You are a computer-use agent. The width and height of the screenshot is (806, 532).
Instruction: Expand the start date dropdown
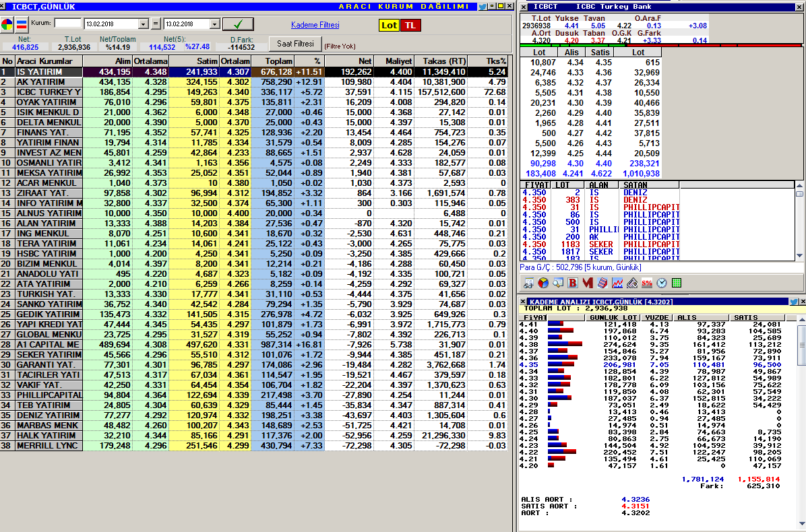tap(144, 24)
